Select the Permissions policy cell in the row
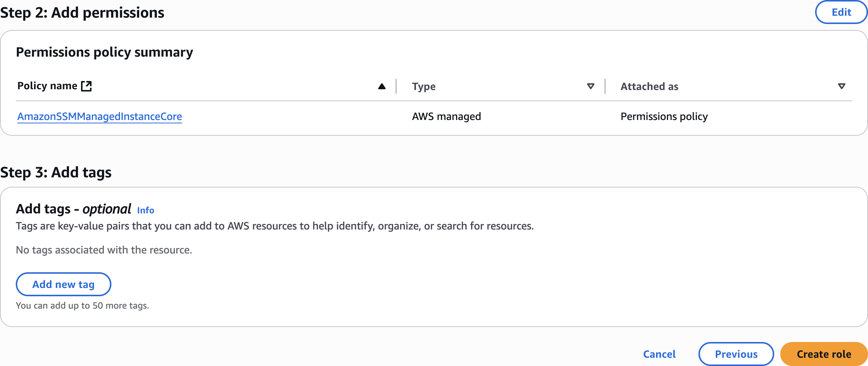The width and height of the screenshot is (868, 366). (664, 117)
